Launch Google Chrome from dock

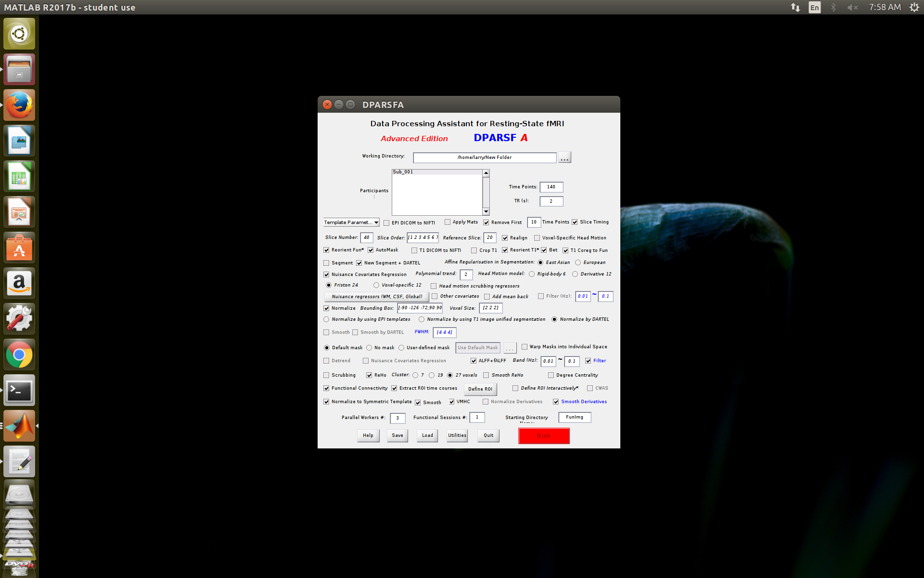click(19, 355)
